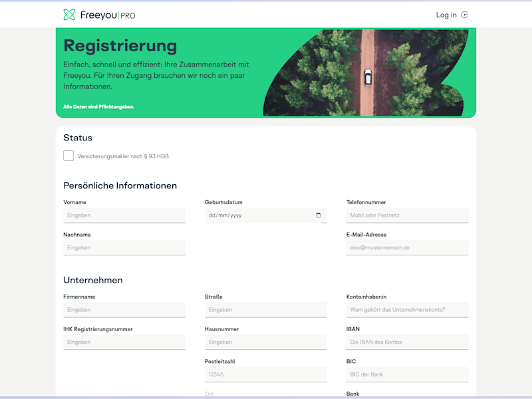Click the Log in link

click(446, 15)
